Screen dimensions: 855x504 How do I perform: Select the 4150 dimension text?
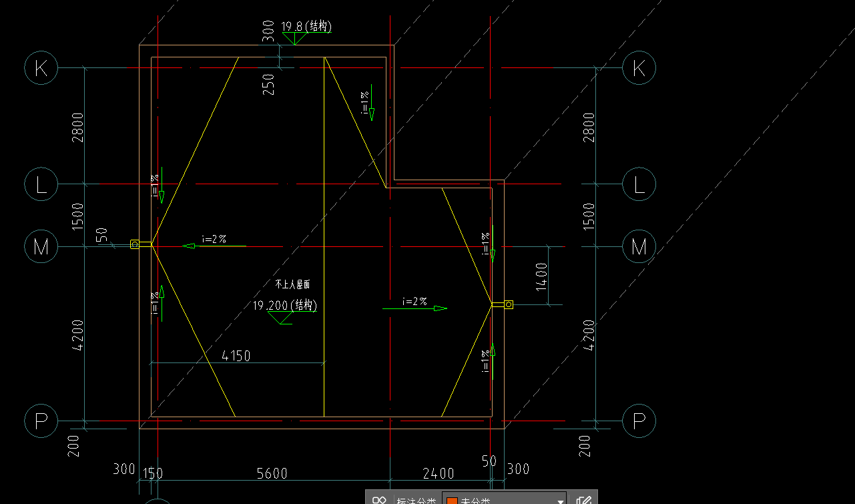point(236,356)
